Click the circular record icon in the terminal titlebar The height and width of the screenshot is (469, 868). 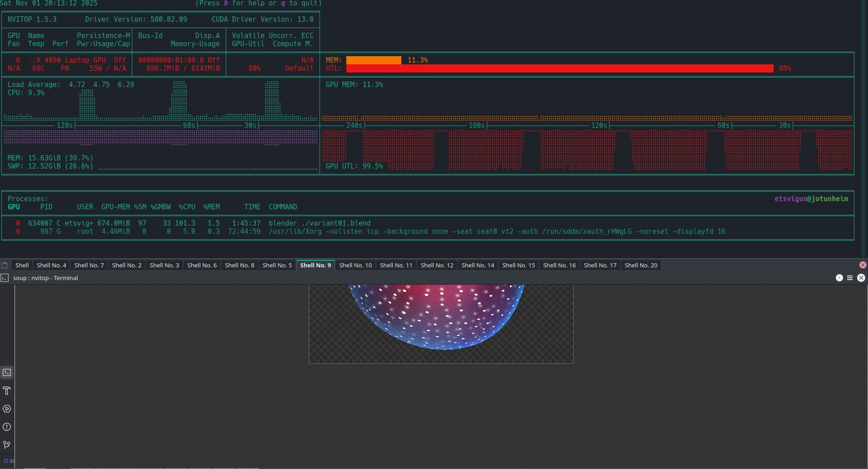tap(839, 278)
